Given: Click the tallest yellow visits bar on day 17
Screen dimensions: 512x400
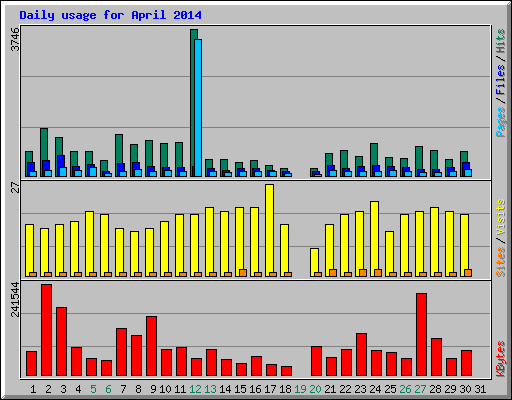Looking at the screenshot, I should (270, 230).
